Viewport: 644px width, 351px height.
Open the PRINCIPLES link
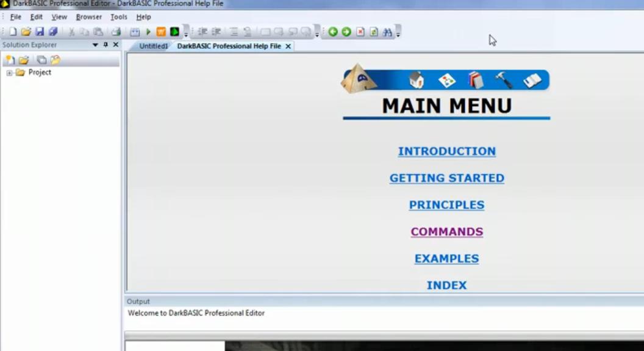447,204
